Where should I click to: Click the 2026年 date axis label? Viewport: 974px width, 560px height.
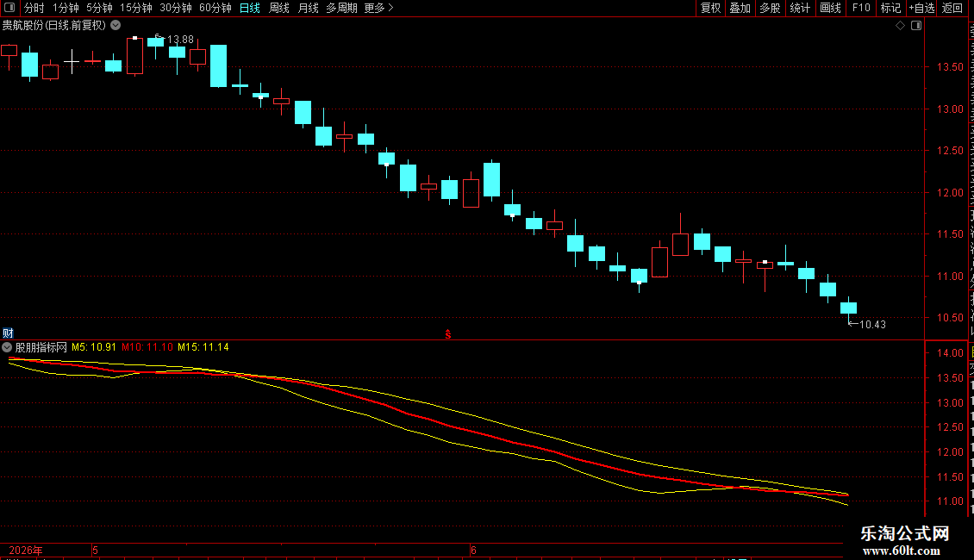pyautogui.click(x=26, y=550)
